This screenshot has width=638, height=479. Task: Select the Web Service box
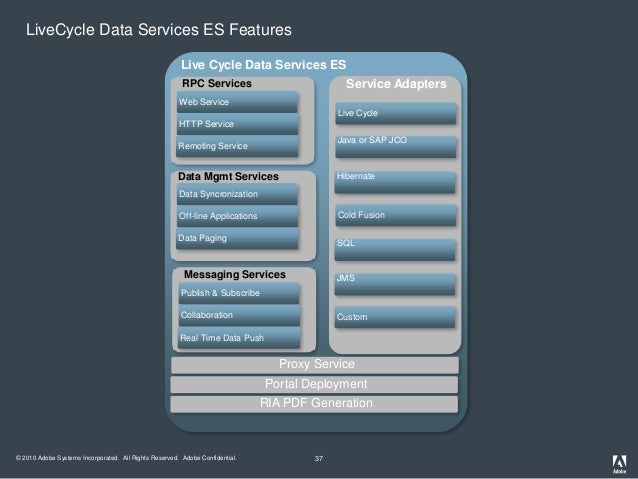pos(237,102)
